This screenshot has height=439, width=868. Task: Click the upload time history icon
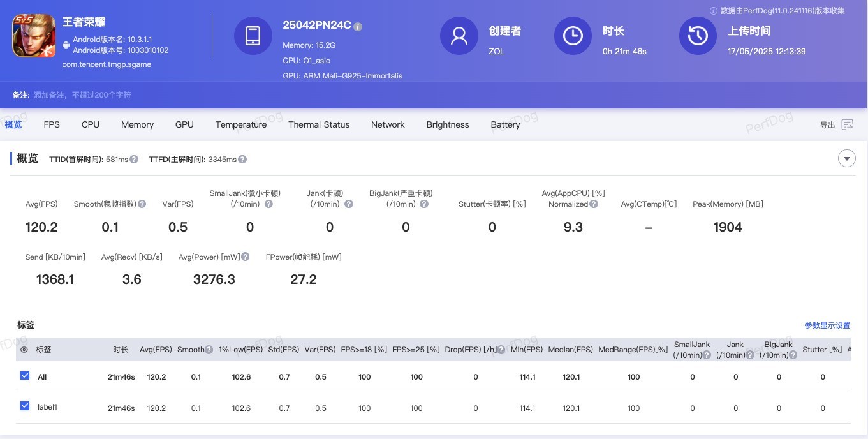click(698, 36)
